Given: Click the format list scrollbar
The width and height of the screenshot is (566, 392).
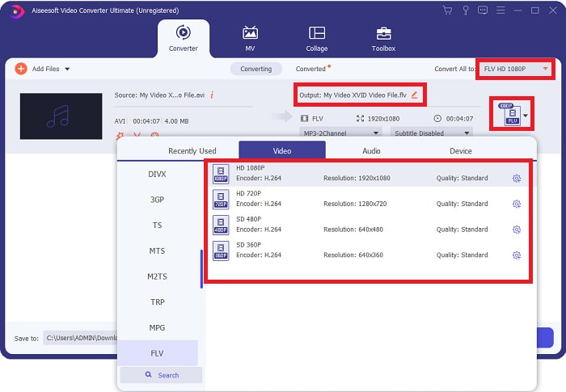Looking at the screenshot, I should click(x=201, y=269).
